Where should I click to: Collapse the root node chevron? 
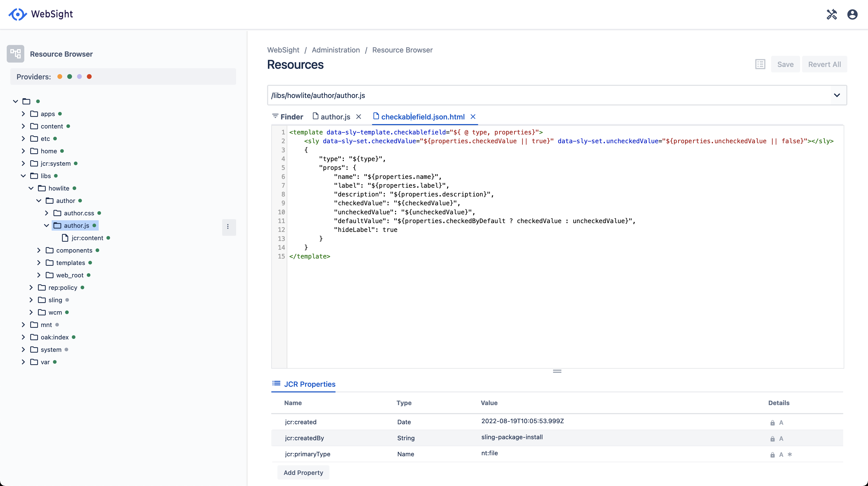pos(15,101)
